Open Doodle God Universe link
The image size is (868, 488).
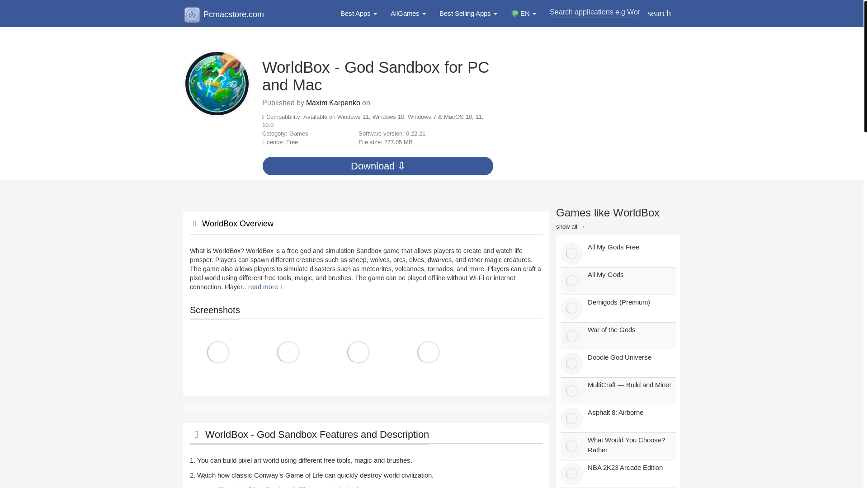coord(619,357)
